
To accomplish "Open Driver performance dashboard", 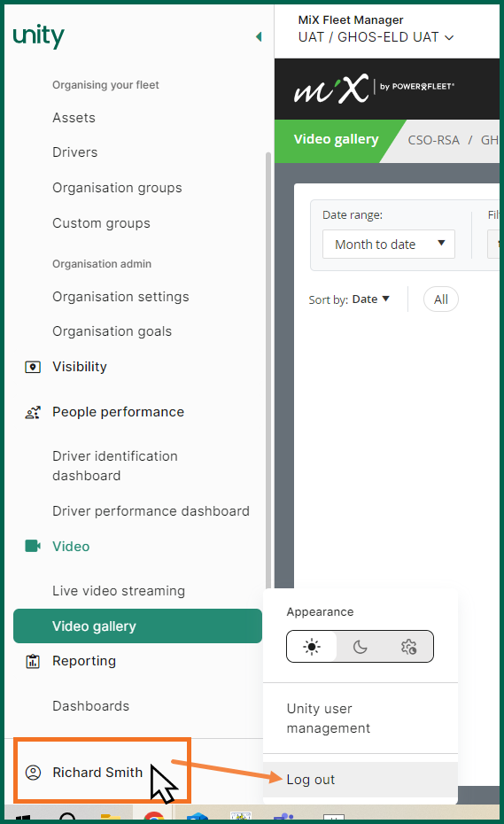I will [151, 511].
